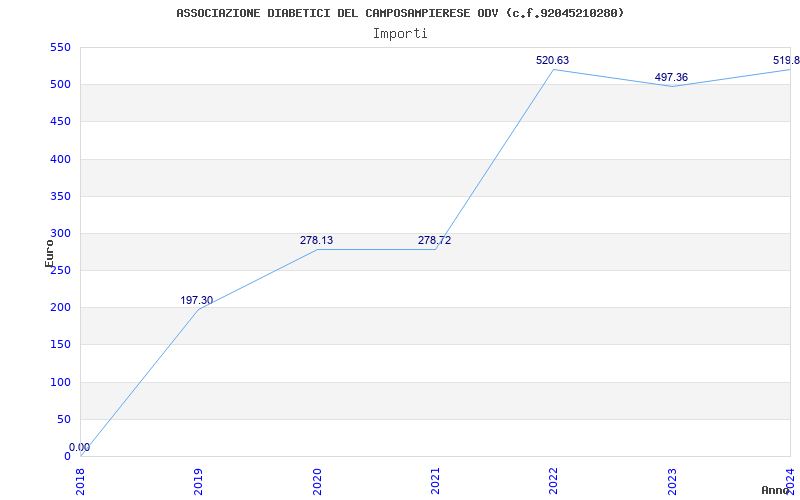Click the y-axis value 200
Screen dimensions: 800x500
pos(60,308)
